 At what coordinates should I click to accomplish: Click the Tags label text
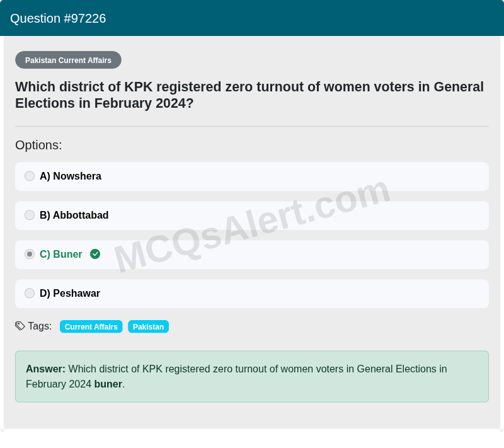[40, 326]
